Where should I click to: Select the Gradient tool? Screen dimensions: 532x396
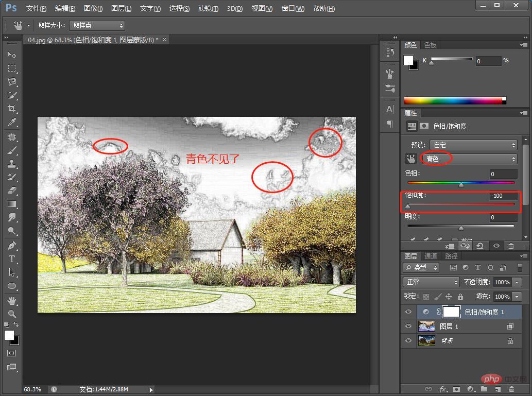tap(12, 204)
